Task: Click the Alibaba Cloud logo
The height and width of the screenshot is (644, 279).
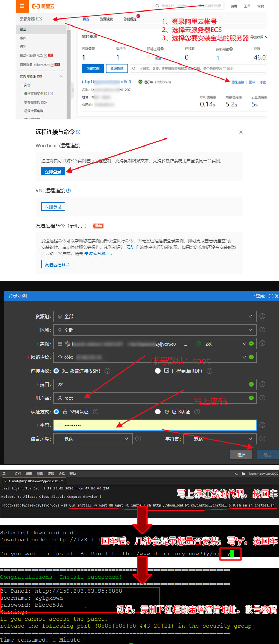Action: point(43,6)
